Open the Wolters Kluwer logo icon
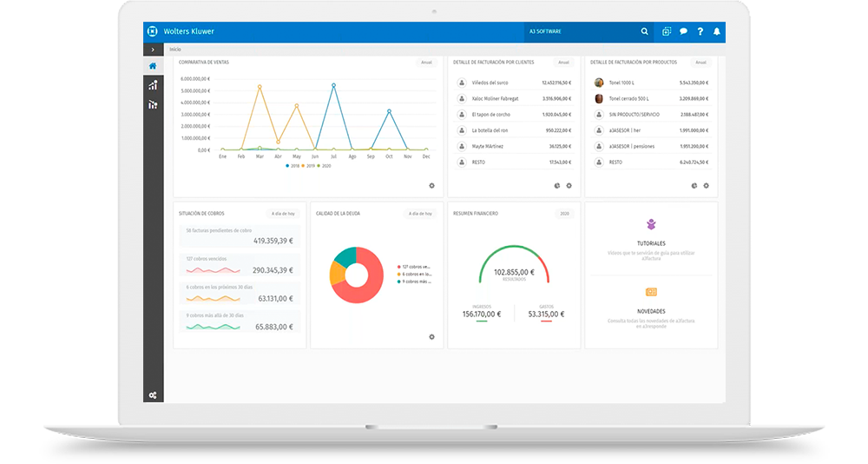Viewport: 868px width, 464px height. click(x=153, y=31)
